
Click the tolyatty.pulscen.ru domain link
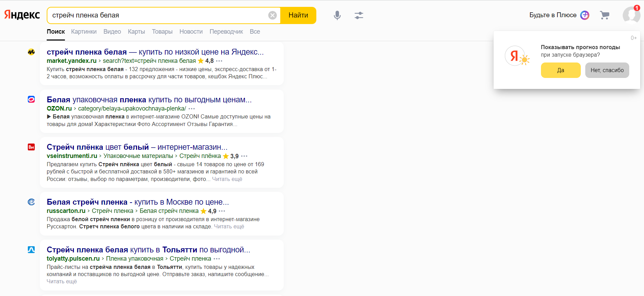[73, 259]
